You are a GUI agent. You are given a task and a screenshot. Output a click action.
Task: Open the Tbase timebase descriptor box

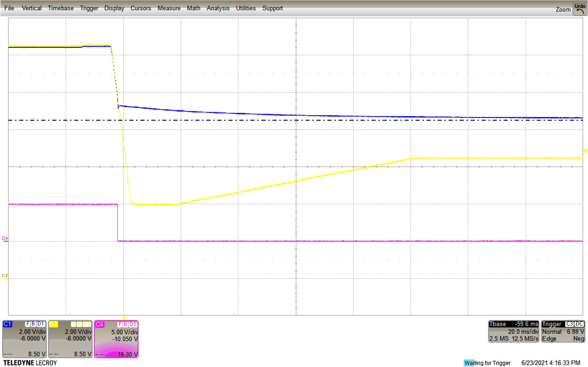pyautogui.click(x=514, y=331)
